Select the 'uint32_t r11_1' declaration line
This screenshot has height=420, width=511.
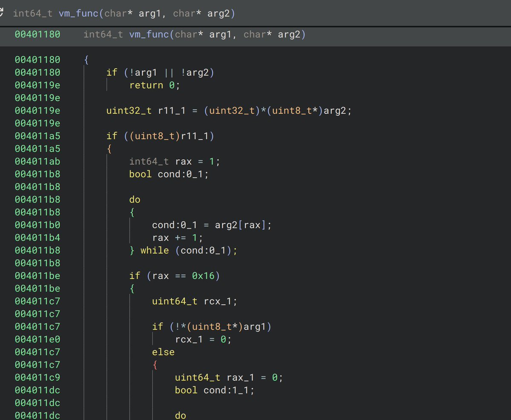point(229,111)
